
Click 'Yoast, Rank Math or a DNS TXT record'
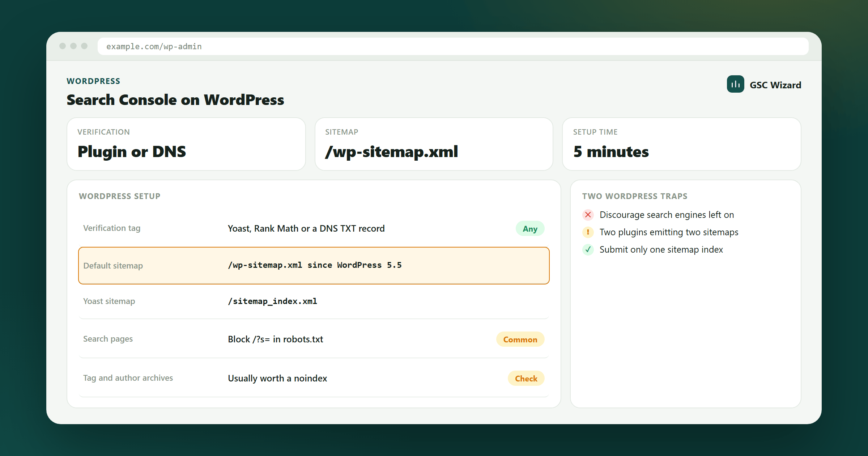click(306, 228)
